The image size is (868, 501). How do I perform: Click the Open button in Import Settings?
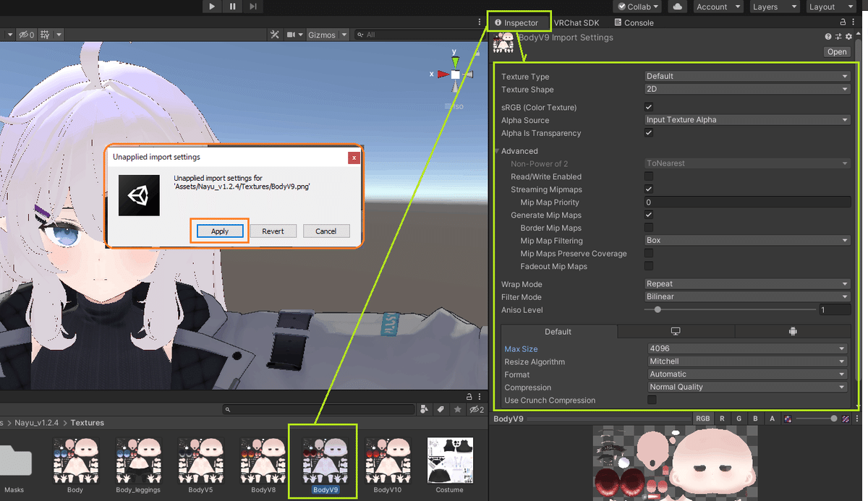837,52
